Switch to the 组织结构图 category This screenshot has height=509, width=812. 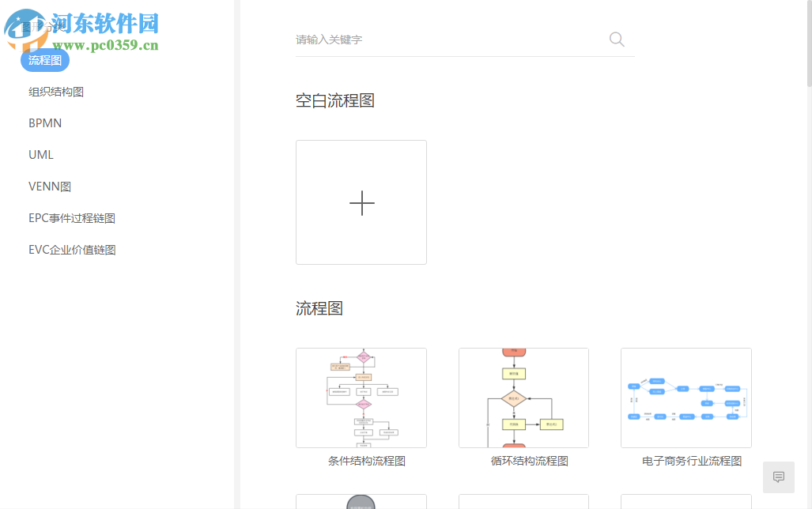click(55, 92)
